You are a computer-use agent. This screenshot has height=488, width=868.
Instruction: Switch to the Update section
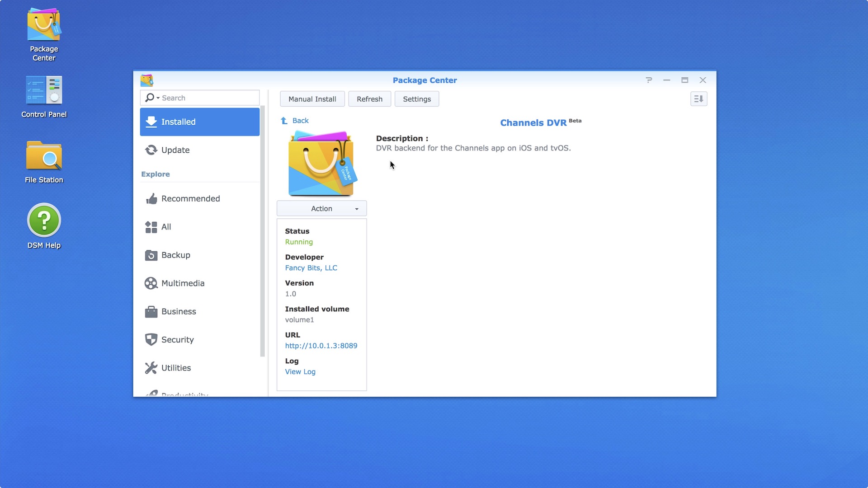[x=175, y=150]
